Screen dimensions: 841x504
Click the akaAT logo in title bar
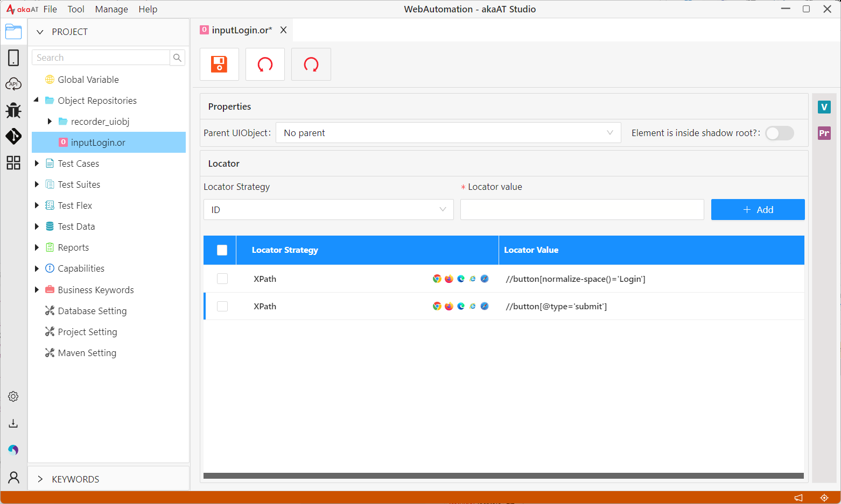point(22,9)
